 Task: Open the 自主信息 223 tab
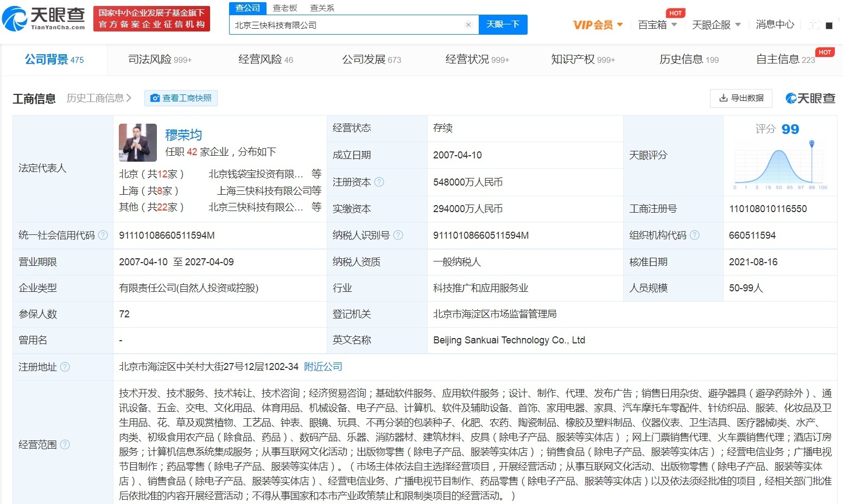coord(785,60)
